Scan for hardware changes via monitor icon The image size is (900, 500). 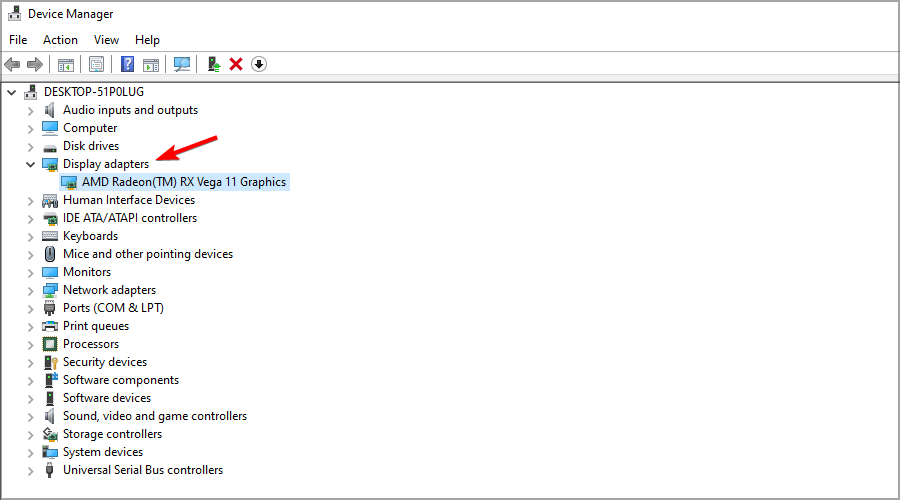(182, 64)
